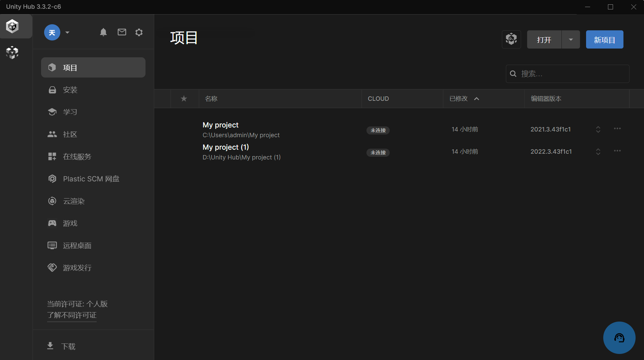Click 当前许可证: 个人版 label
The image size is (644, 360).
pyautogui.click(x=77, y=304)
